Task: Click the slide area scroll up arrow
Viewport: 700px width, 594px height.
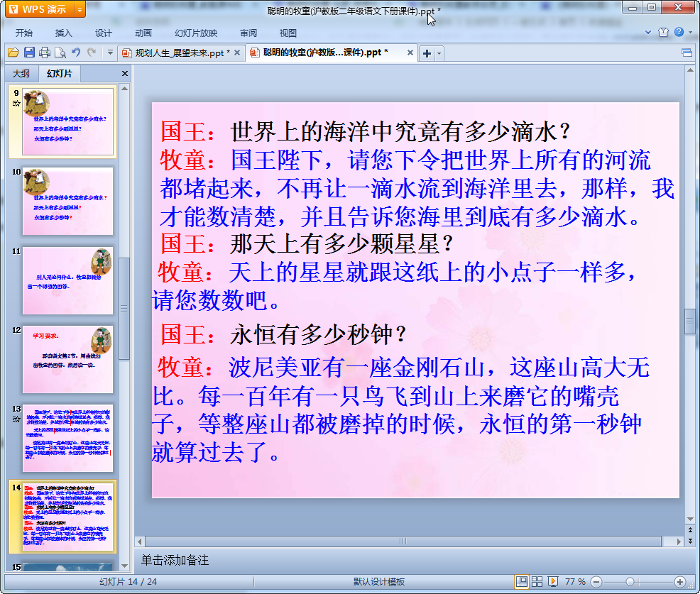Action: point(690,70)
